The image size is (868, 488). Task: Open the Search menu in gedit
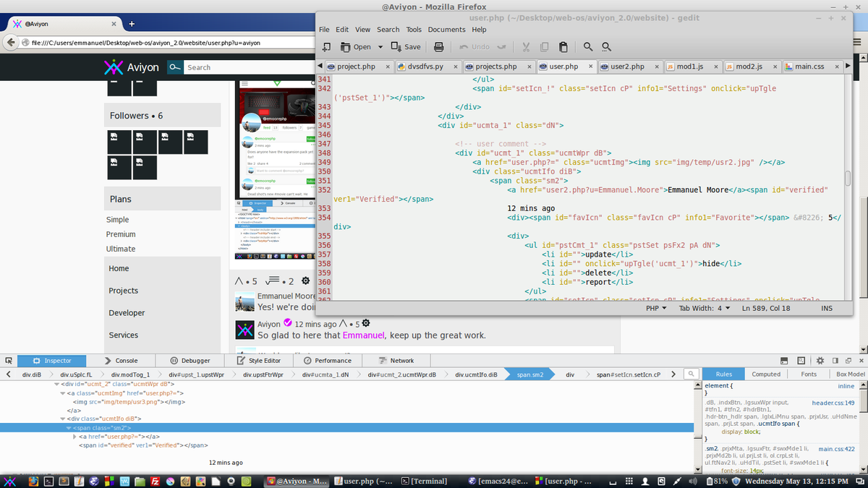coord(388,30)
